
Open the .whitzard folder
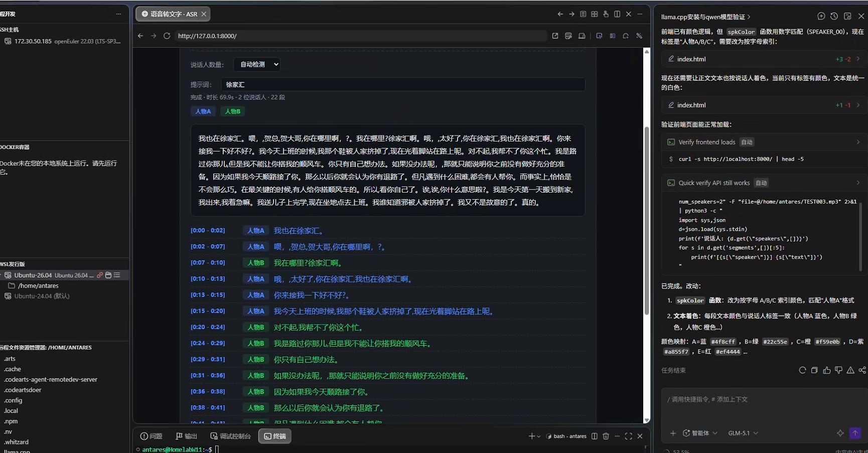pos(17,442)
